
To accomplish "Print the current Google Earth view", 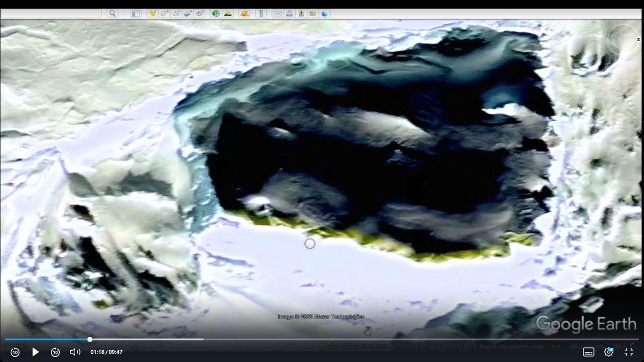I will pos(290,13).
